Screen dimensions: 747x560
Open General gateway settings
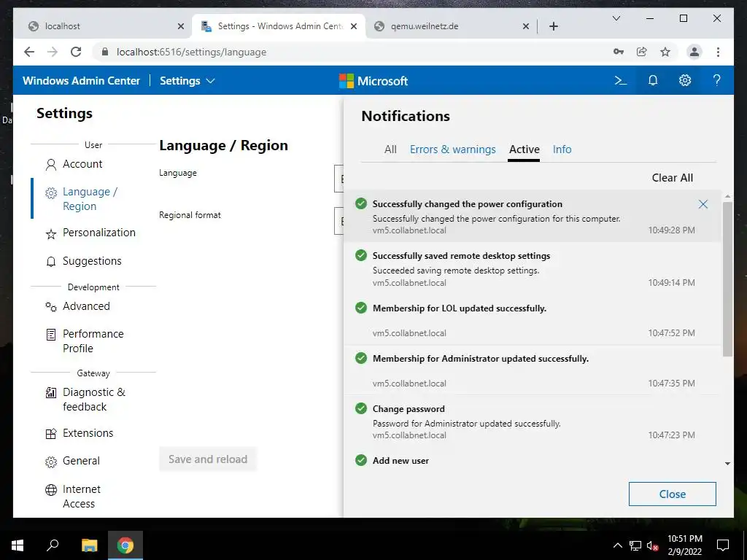pyautogui.click(x=81, y=461)
